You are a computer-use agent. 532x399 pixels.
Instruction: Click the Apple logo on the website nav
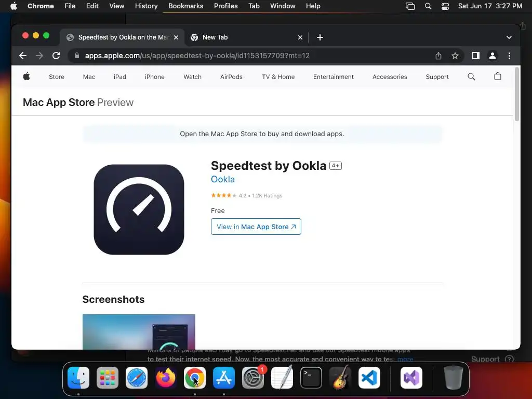(x=26, y=76)
